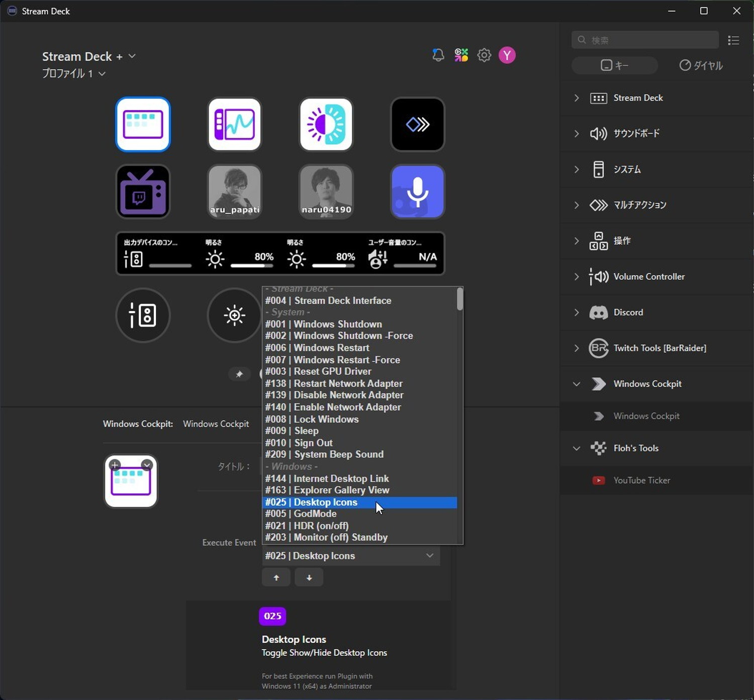Switch to the キー (key) view

click(x=614, y=65)
